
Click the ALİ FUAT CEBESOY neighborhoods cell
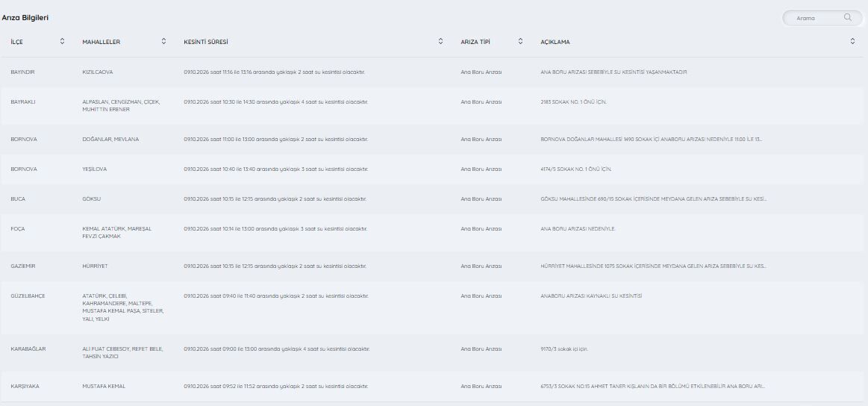click(x=123, y=353)
